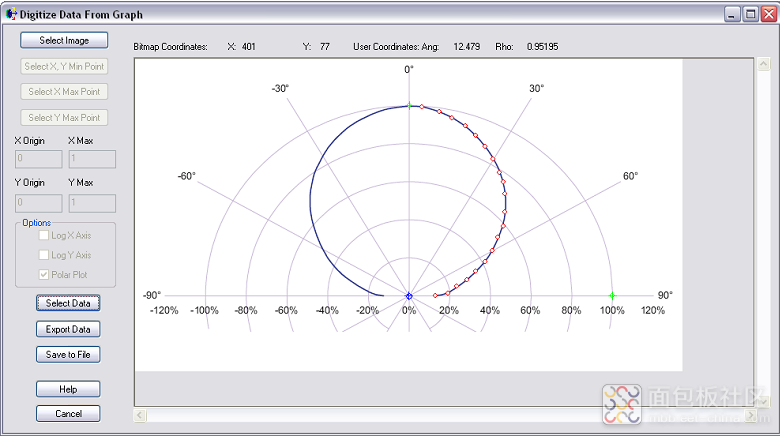Click the Save to File button

pos(68,354)
